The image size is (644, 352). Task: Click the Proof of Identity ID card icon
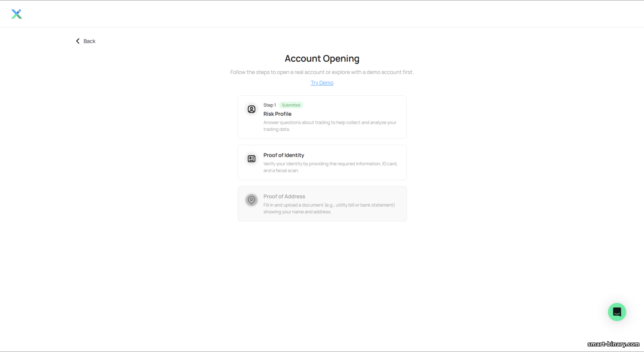[252, 159]
